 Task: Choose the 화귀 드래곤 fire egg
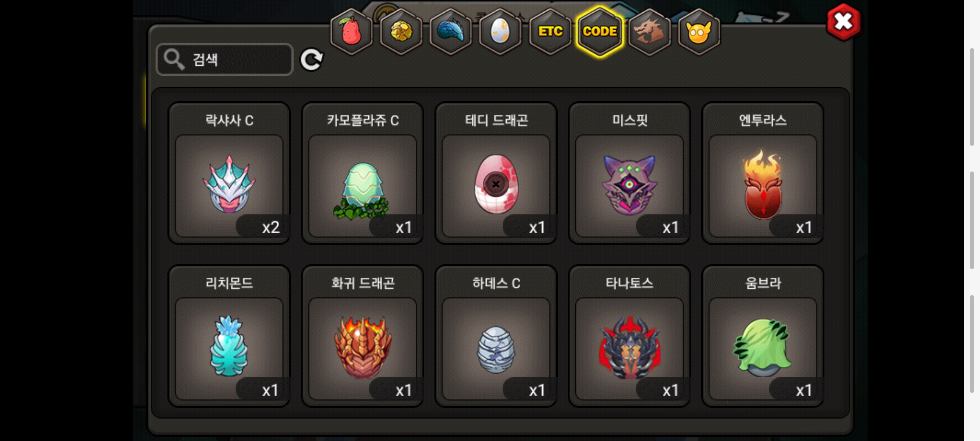click(x=363, y=336)
